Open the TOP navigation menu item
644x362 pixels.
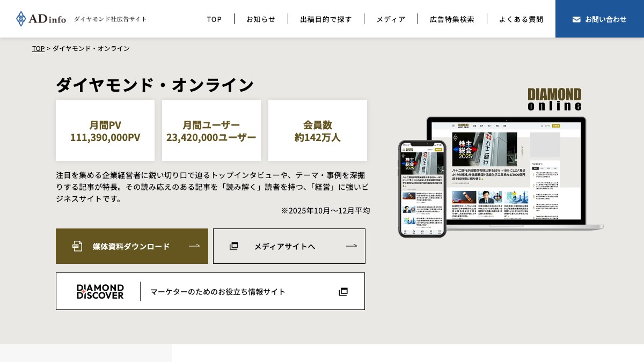214,19
